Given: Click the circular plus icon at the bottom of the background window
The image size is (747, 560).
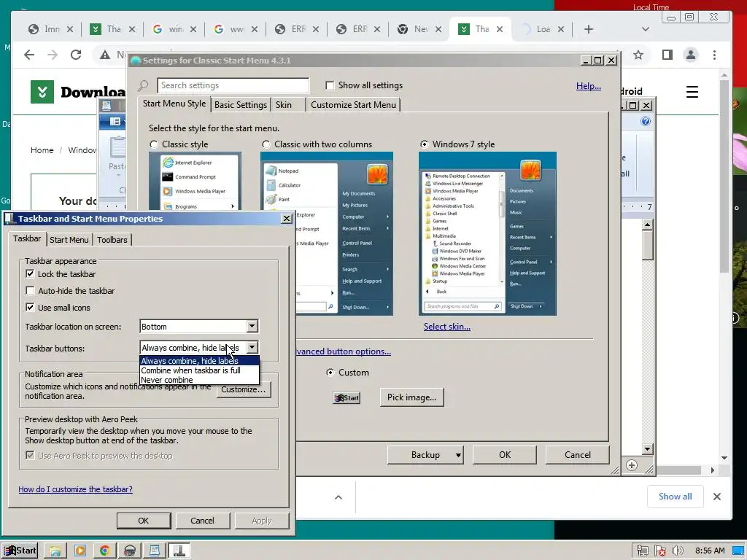Looking at the screenshot, I should pos(632,465).
